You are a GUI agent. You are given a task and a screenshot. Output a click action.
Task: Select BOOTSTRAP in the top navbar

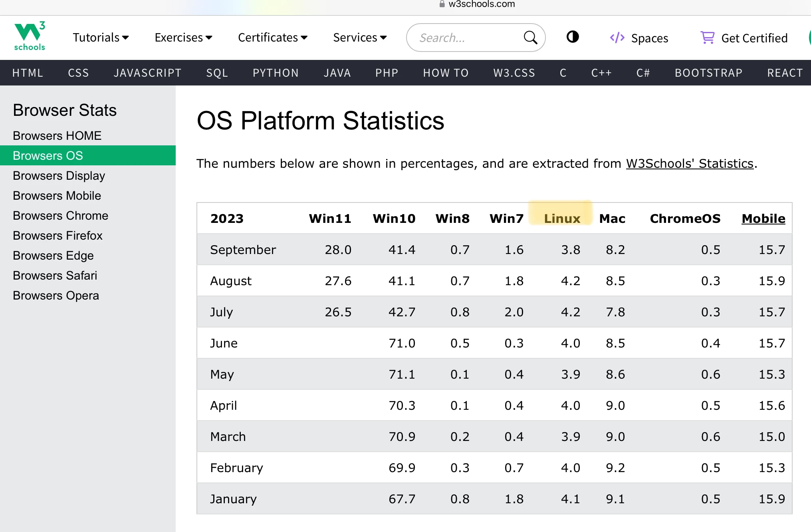(x=708, y=73)
